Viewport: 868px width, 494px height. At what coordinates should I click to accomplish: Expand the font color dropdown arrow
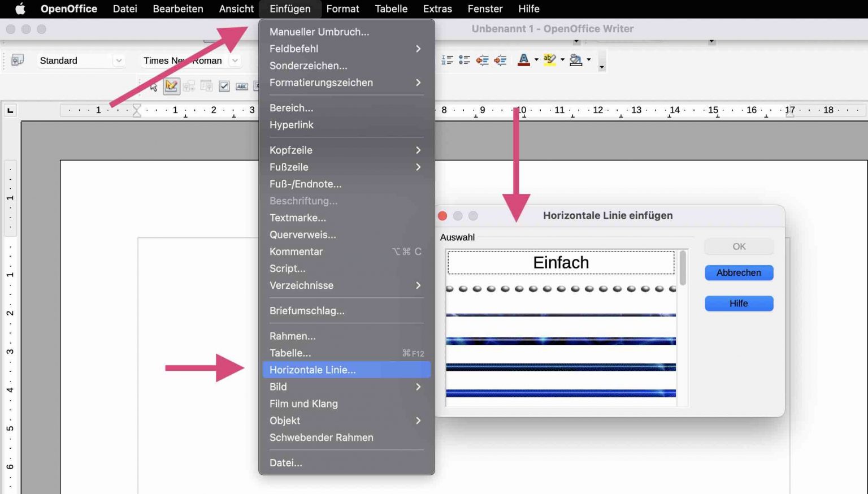[x=535, y=60]
